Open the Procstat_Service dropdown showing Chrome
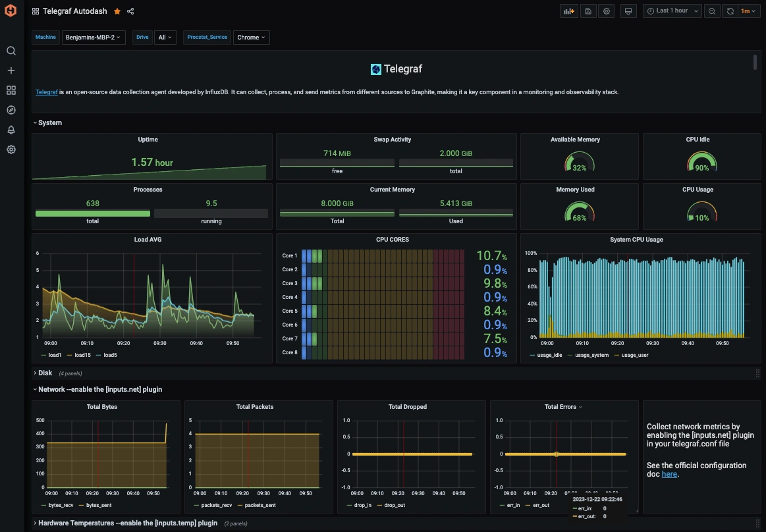766x532 pixels. (251, 38)
